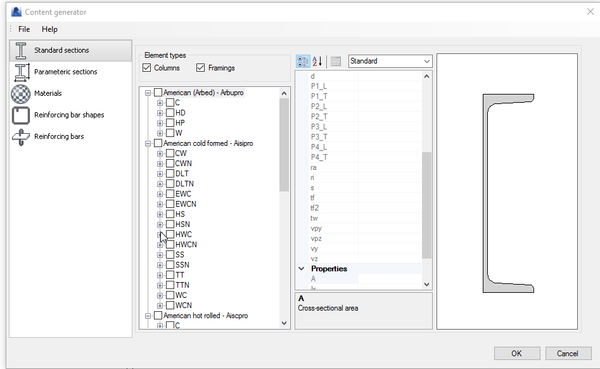The image size is (600, 369).
Task: Toggle the Columns checkbox
Action: (x=147, y=68)
